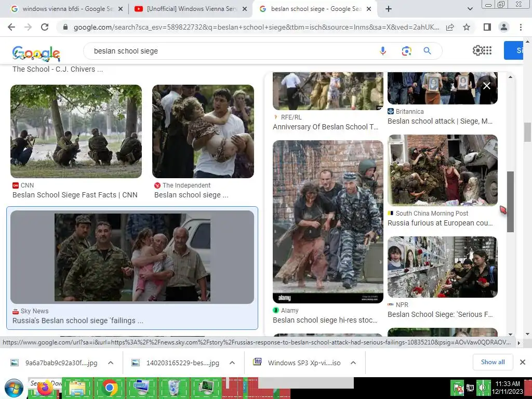Search by voice microphone icon

(x=383, y=51)
